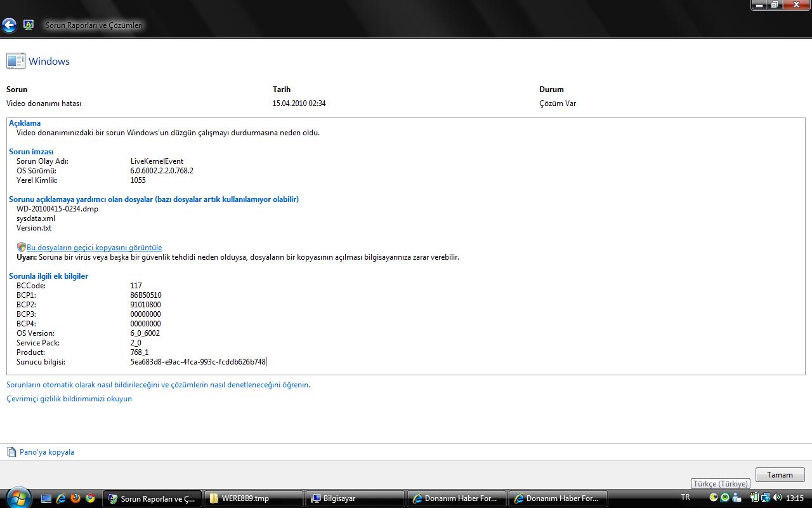Click the yellow-green circular tray icon
Screen dimensions: 812x508
[714, 498]
